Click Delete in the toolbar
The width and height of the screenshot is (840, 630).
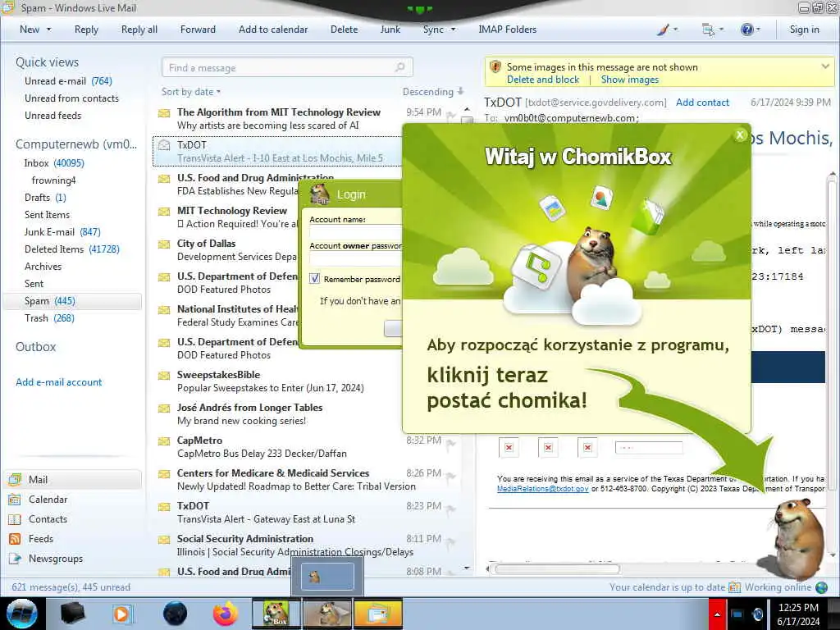pyautogui.click(x=344, y=30)
